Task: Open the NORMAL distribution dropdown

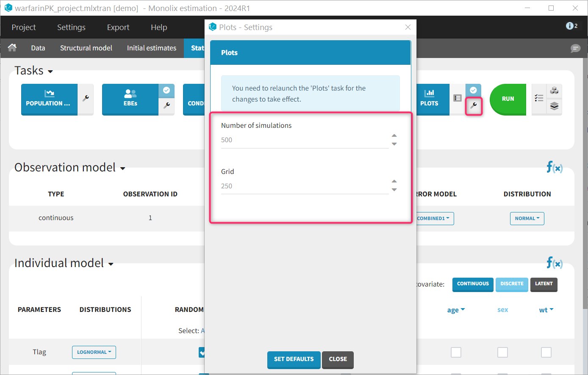Action: 527,218
